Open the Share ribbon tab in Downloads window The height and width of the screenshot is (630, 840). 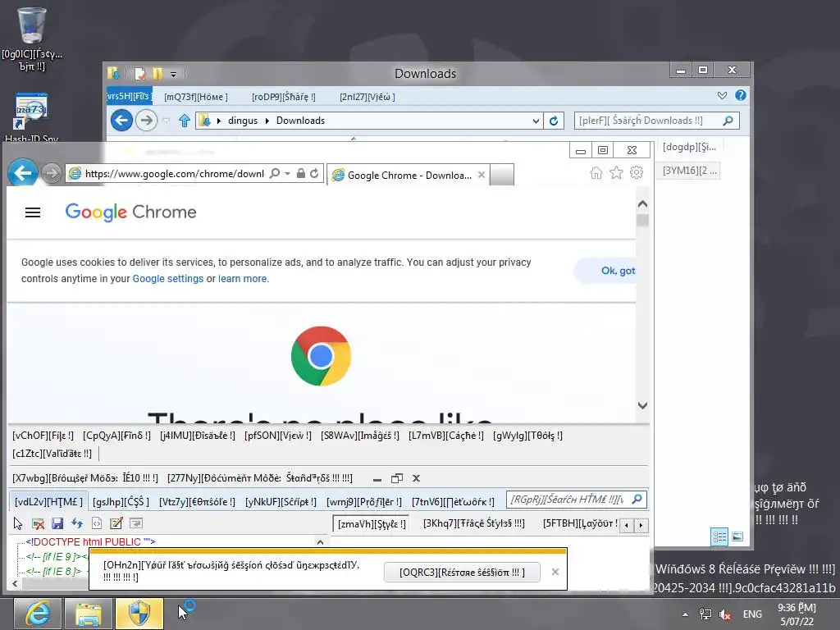pyautogui.click(x=284, y=97)
